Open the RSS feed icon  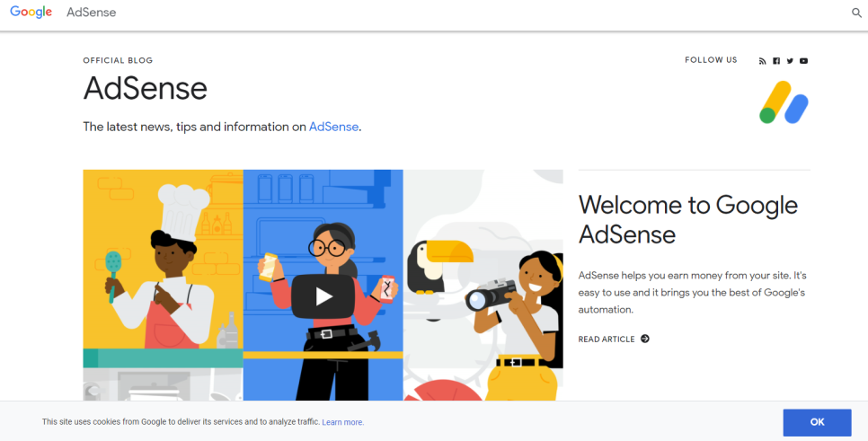click(x=762, y=61)
